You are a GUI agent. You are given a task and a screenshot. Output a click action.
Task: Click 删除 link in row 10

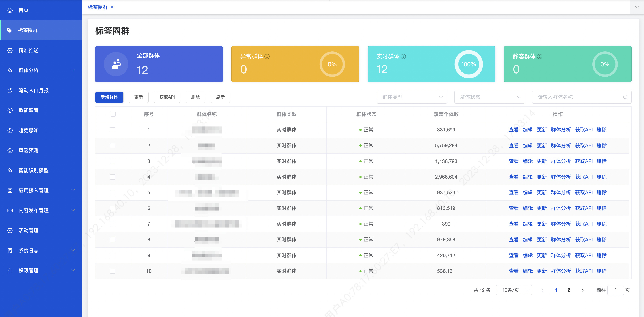(x=601, y=271)
